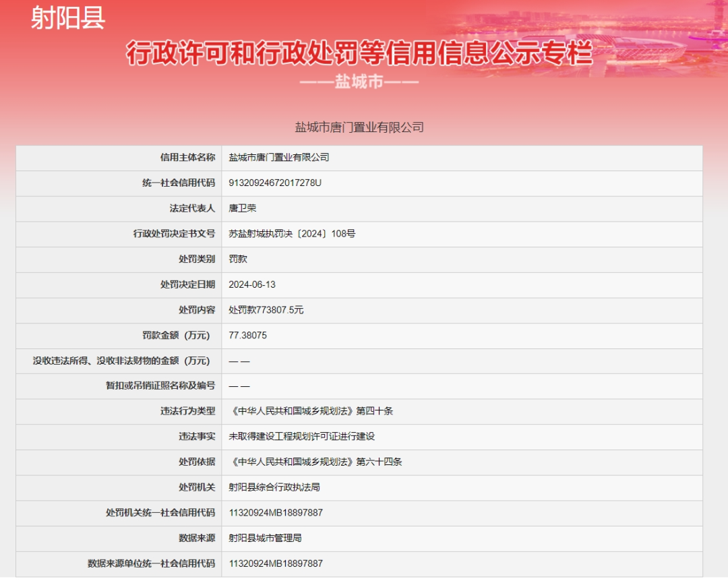Select the 罚款金额（万元） label
Screen dimensions: 728x581
(x=176, y=335)
